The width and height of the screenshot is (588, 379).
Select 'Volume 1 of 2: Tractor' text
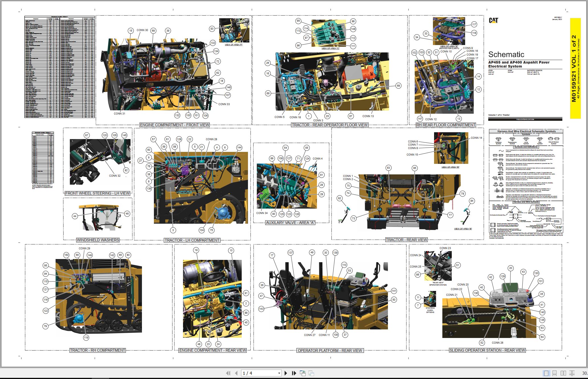tap(499, 115)
